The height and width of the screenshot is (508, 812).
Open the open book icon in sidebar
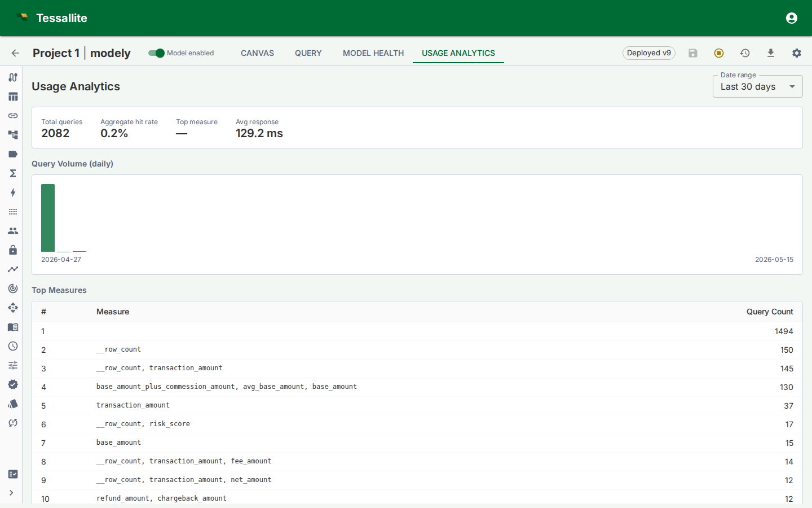click(x=13, y=327)
